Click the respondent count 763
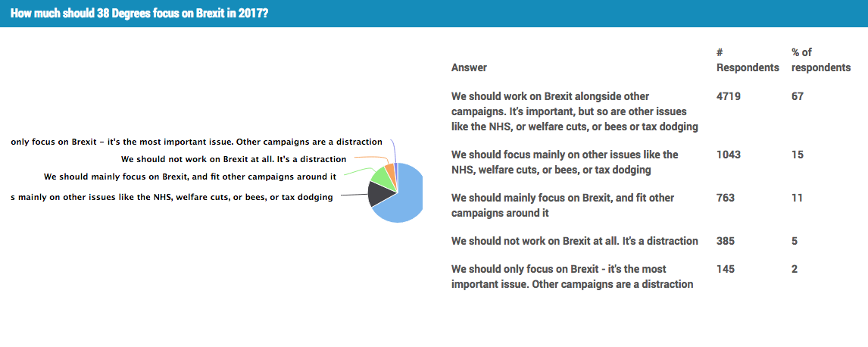Viewport: 868px width, 347px height. [725, 198]
